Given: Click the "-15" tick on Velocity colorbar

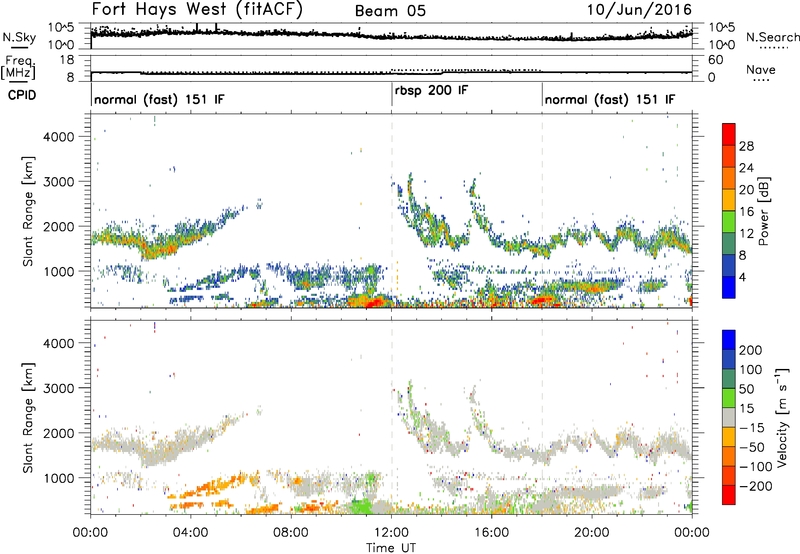Looking at the screenshot, I should [x=752, y=428].
